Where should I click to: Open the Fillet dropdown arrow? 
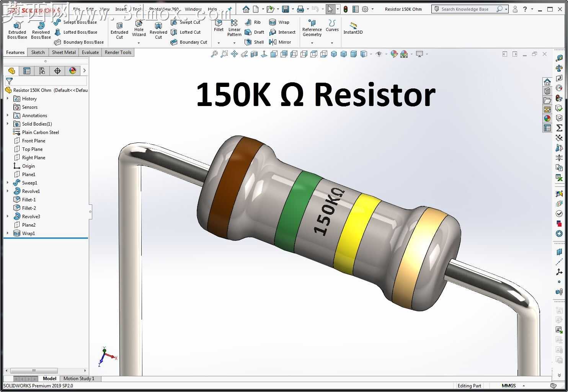tap(219, 43)
